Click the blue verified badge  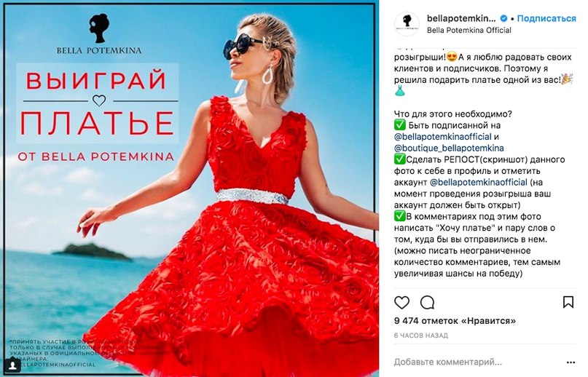coord(504,18)
